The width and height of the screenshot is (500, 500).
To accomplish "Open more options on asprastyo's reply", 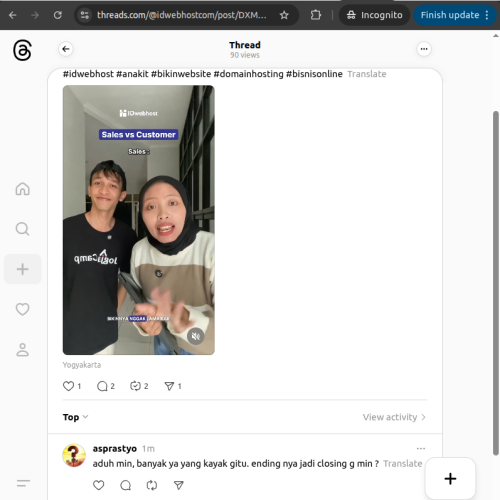I will [421, 449].
